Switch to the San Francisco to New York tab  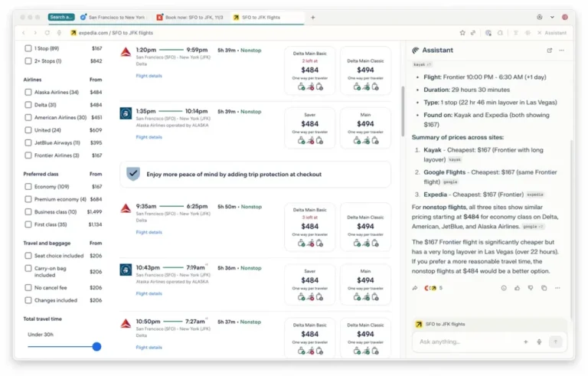[x=115, y=17]
